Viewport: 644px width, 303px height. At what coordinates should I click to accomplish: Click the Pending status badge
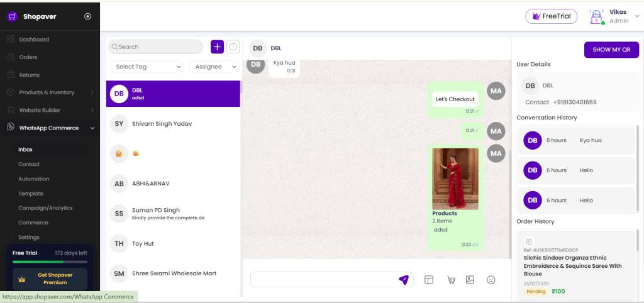coord(536,292)
